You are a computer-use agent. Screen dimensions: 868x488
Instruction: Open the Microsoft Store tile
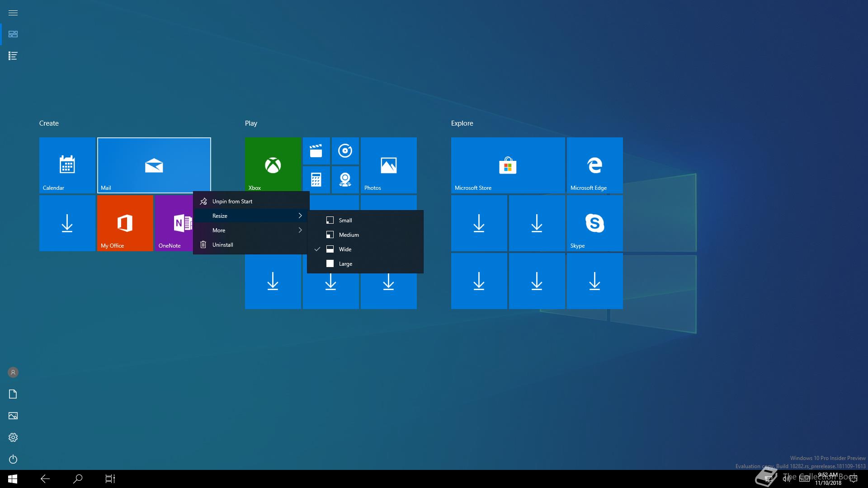[508, 165]
